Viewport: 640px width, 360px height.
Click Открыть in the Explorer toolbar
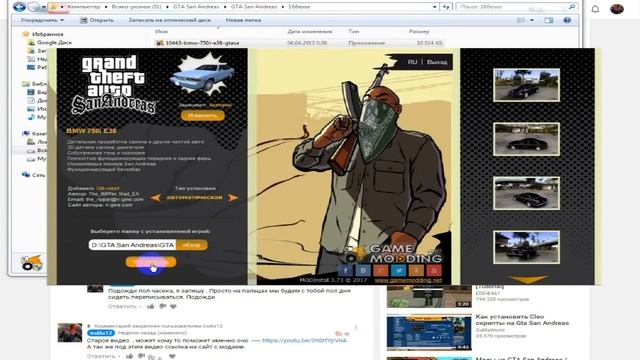(97, 20)
